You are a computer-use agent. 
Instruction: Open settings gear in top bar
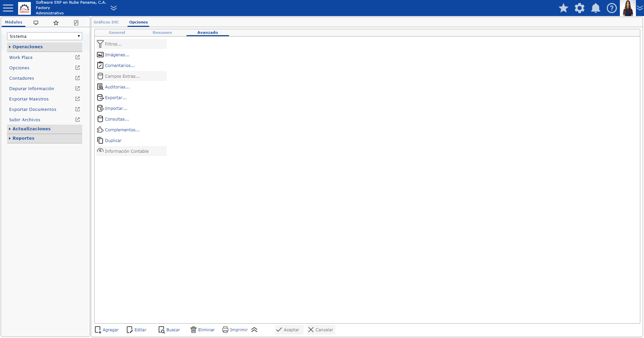[x=580, y=8]
